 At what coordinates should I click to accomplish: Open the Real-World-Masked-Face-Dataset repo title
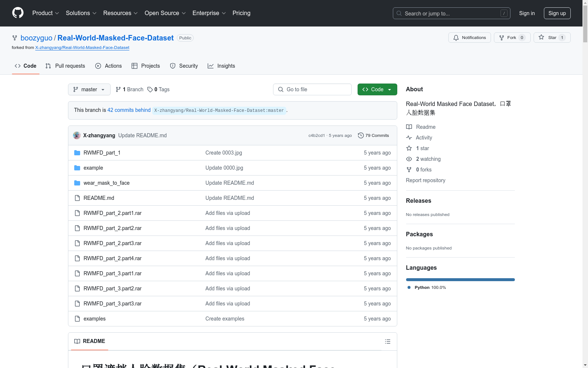115,38
